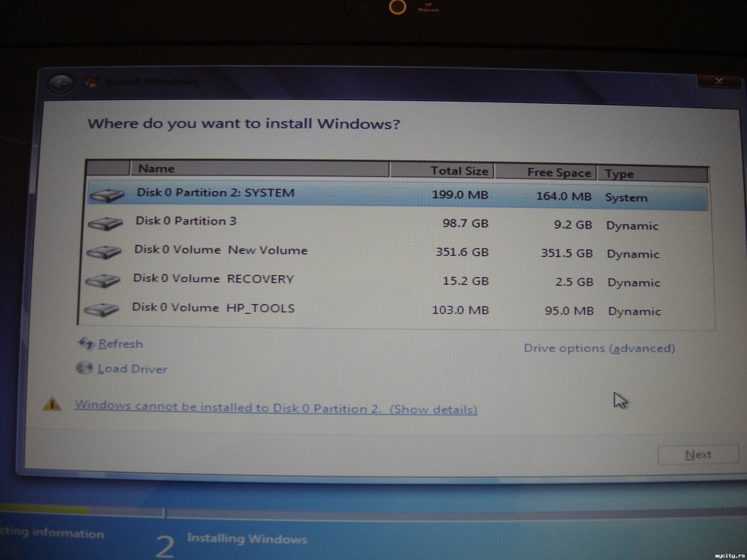Click the drive icon for Partition 3

[x=105, y=223]
